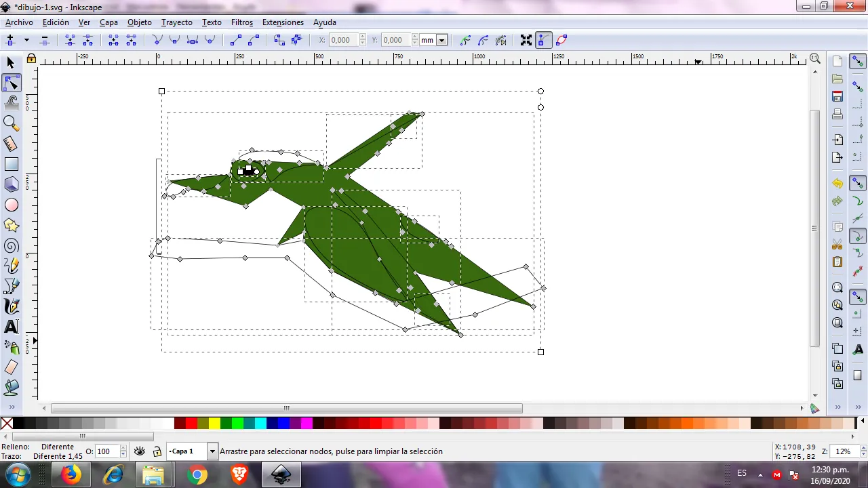Toggle snap to cusp nodes

858,237
